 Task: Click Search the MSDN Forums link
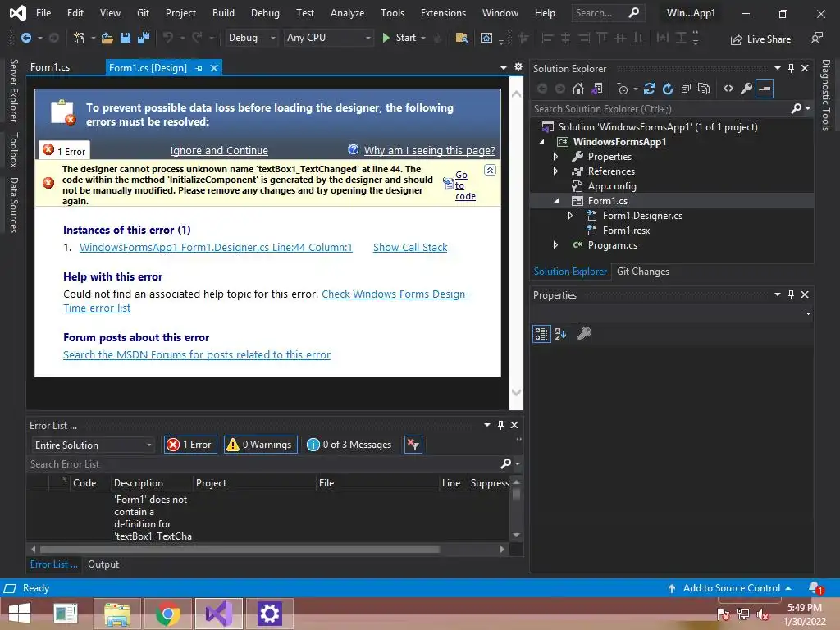[x=197, y=354]
